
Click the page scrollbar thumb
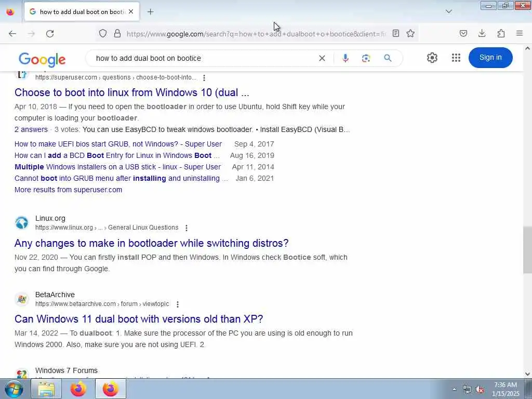click(527, 250)
